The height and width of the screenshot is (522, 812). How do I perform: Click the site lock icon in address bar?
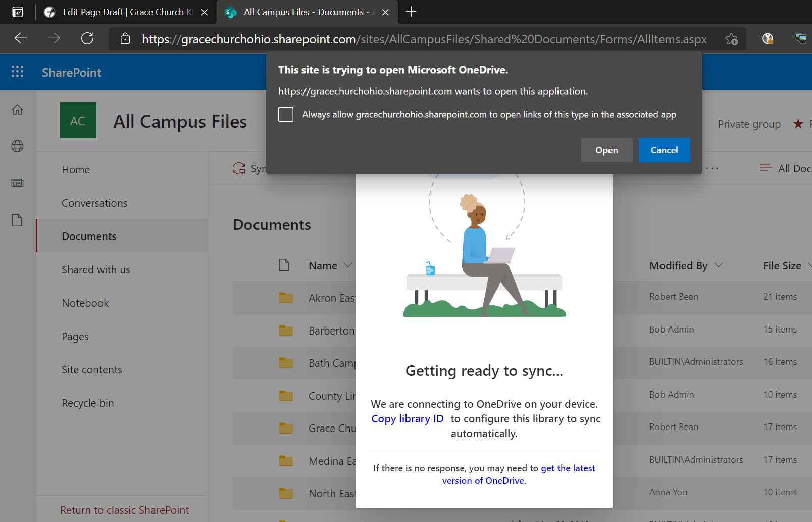[125, 39]
